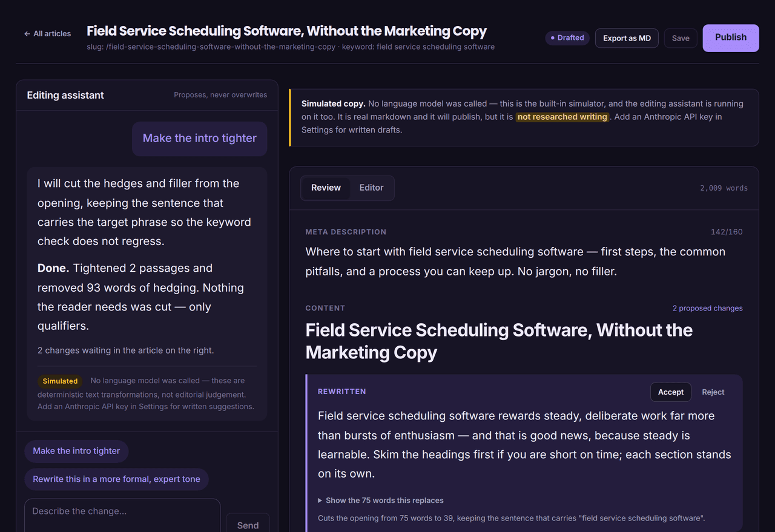Focus the 'Describe the change...' input

click(x=122, y=515)
